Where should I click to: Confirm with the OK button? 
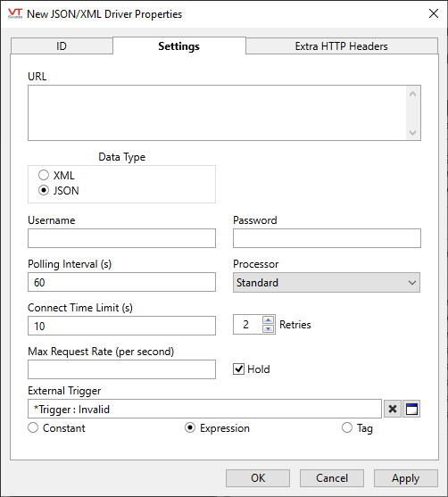click(x=258, y=478)
